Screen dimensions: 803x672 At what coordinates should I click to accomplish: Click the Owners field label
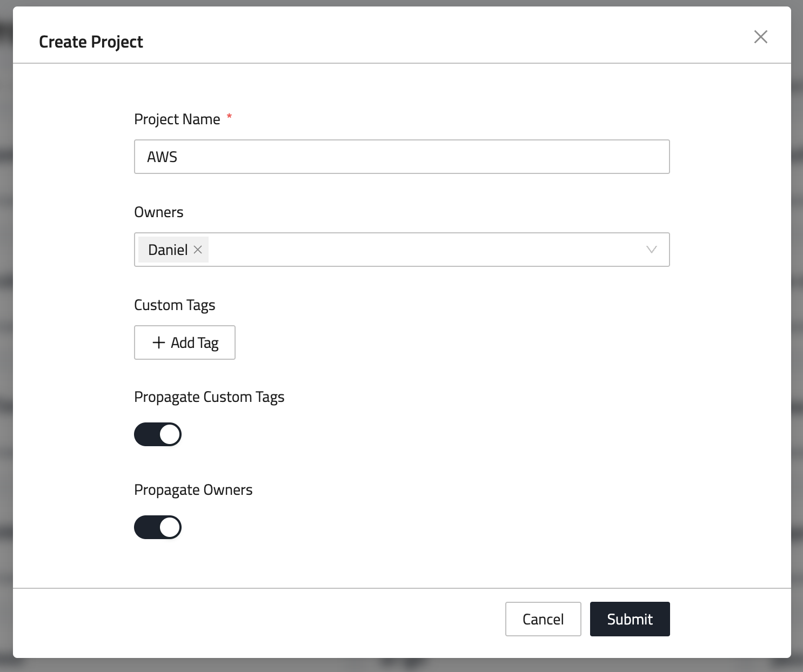(158, 212)
